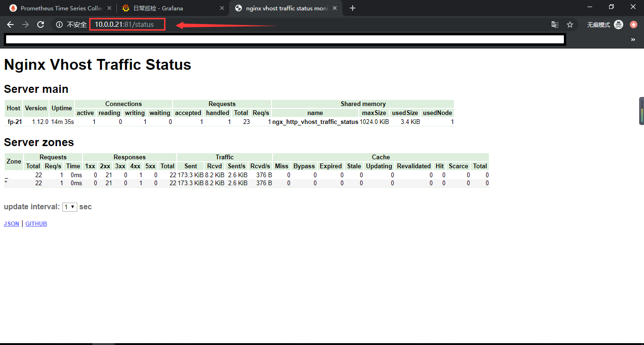Click the usedNode column header
Image resolution: width=644 pixels, height=345 pixels.
438,113
